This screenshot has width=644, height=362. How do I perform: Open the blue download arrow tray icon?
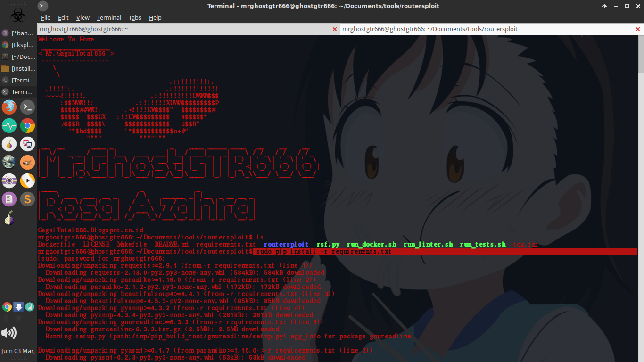coord(18,307)
